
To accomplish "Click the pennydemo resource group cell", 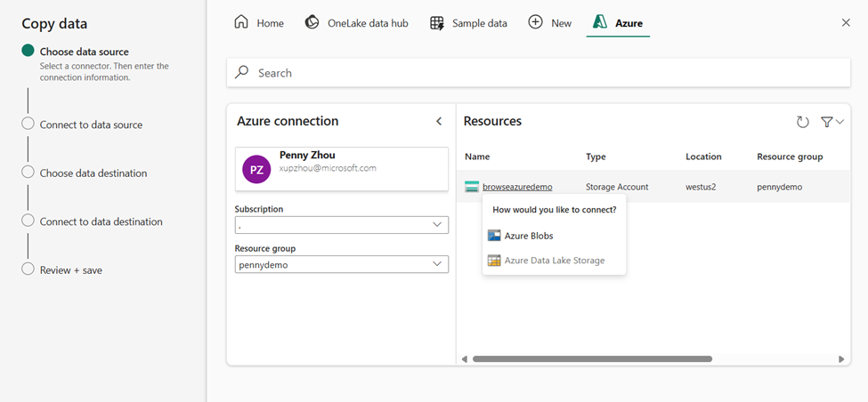I will (780, 187).
